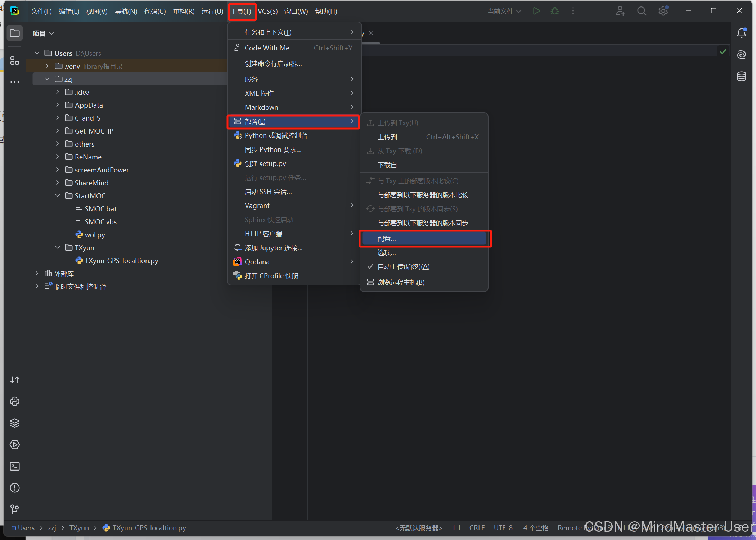Select wol.py file in project tree
This screenshot has height=540, width=756.
(x=95, y=235)
